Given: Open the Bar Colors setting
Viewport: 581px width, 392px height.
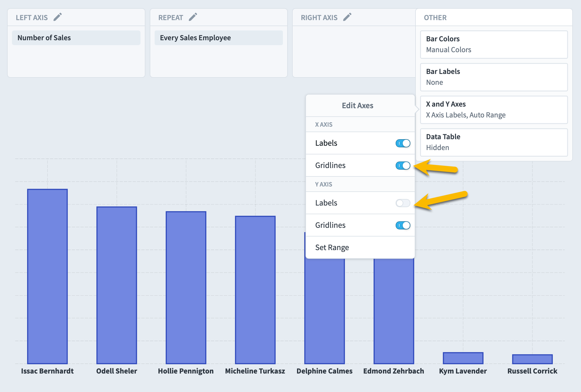Looking at the screenshot, I should pyautogui.click(x=494, y=45).
